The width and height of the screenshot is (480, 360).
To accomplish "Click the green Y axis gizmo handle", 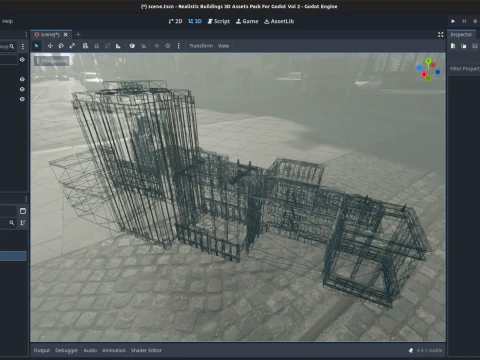I will pos(428,61).
